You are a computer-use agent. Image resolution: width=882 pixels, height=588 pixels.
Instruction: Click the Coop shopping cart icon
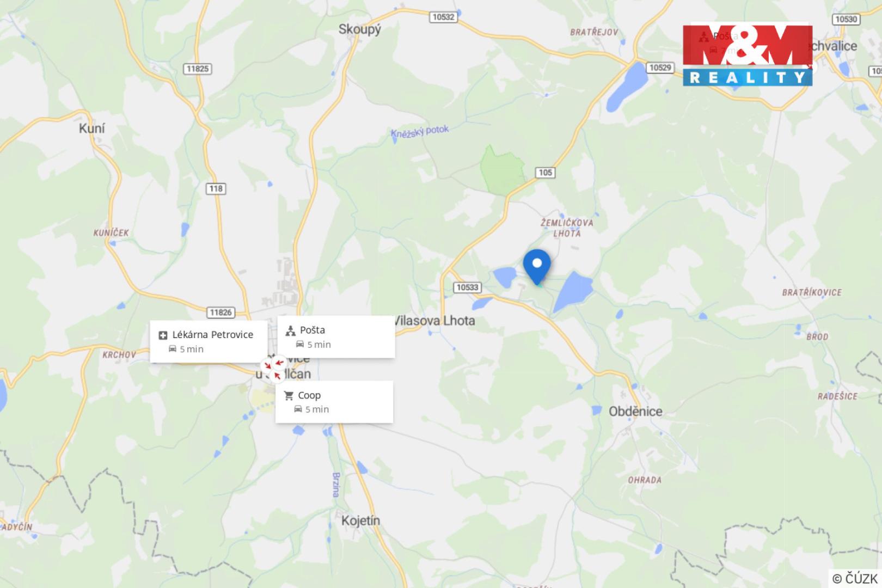tap(289, 396)
